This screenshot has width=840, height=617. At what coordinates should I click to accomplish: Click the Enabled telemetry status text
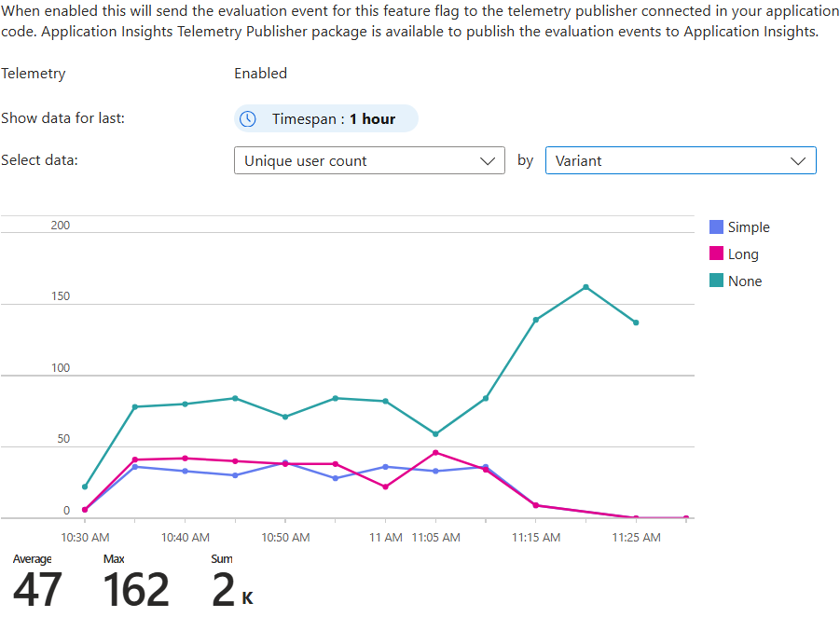[261, 73]
